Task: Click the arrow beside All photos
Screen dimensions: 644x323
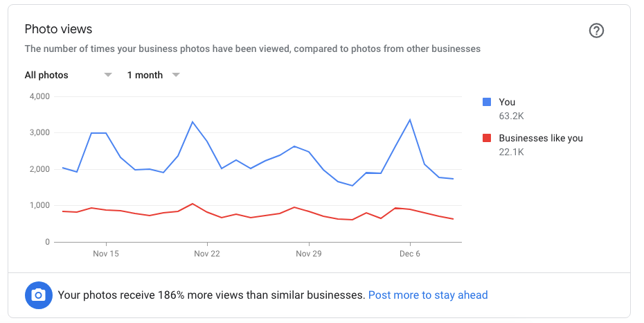Action: (x=108, y=75)
